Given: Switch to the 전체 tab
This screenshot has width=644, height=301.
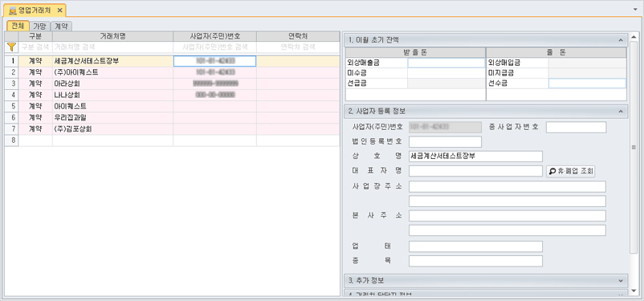Looking at the screenshot, I should pos(18,26).
